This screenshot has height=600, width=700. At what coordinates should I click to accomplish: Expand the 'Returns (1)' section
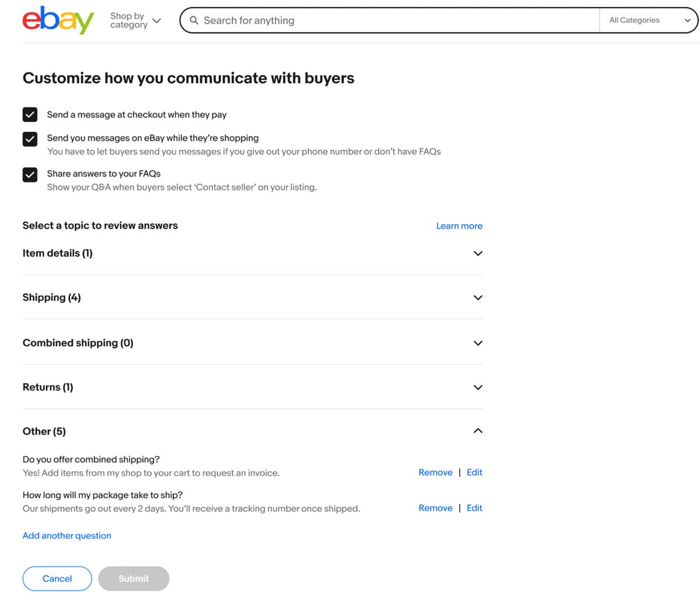click(x=478, y=387)
